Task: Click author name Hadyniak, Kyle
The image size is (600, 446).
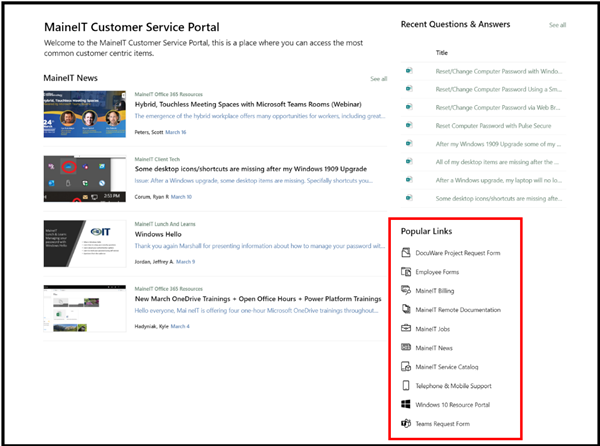Action: 152,326
